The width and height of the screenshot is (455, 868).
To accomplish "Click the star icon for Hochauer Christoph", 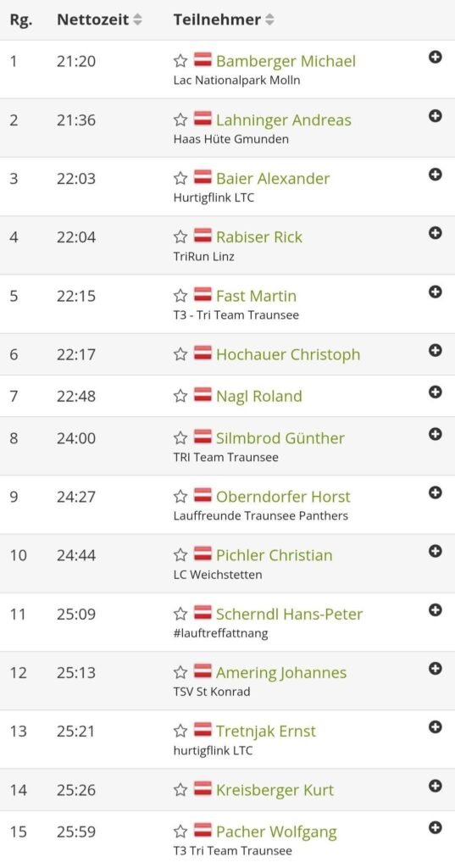I will coord(180,354).
